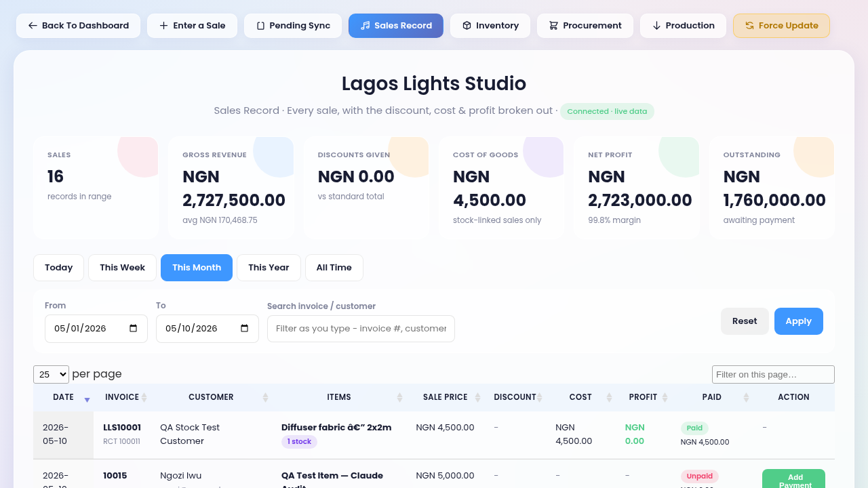Click the Apply filters button

coord(799,321)
